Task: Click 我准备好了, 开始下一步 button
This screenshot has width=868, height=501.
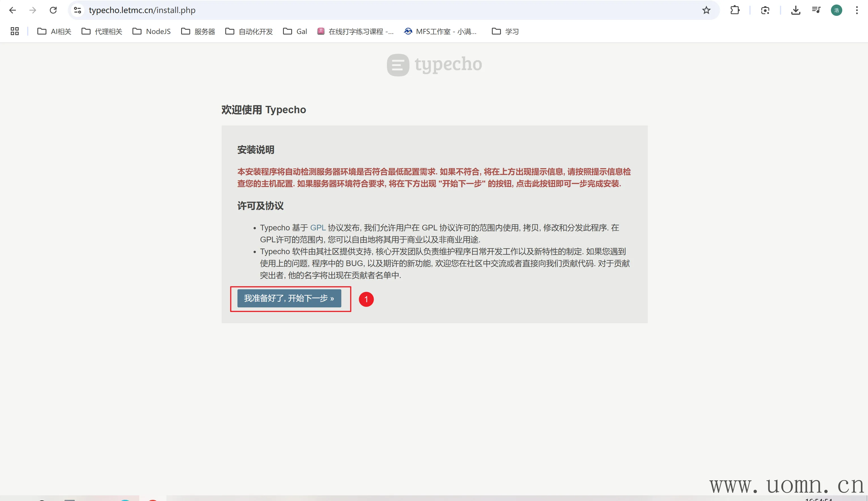Action: (x=289, y=298)
